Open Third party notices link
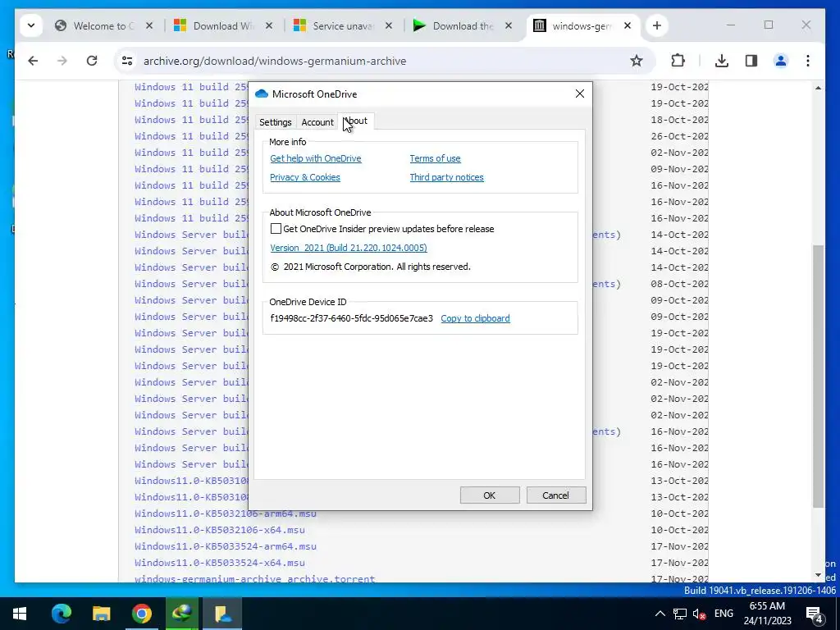The width and height of the screenshot is (840, 630). 447,177
